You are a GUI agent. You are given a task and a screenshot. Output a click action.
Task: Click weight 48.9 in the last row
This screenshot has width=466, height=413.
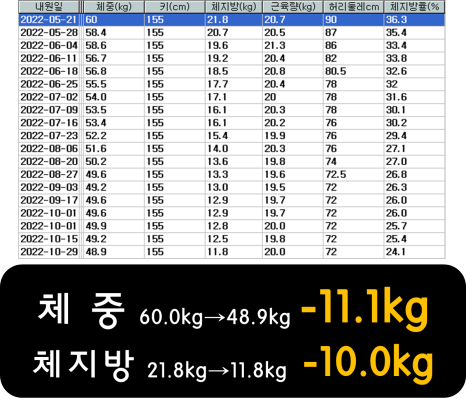pyautogui.click(x=114, y=252)
